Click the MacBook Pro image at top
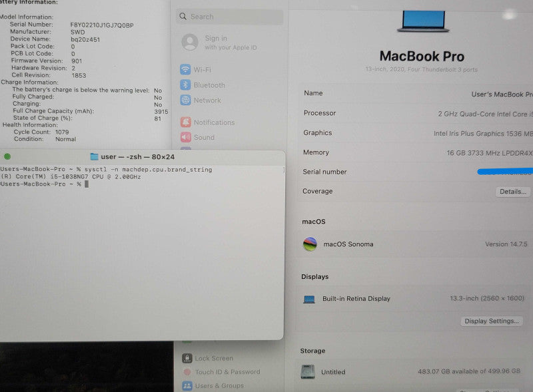Screen dimensions: 533x392 (x=423, y=21)
